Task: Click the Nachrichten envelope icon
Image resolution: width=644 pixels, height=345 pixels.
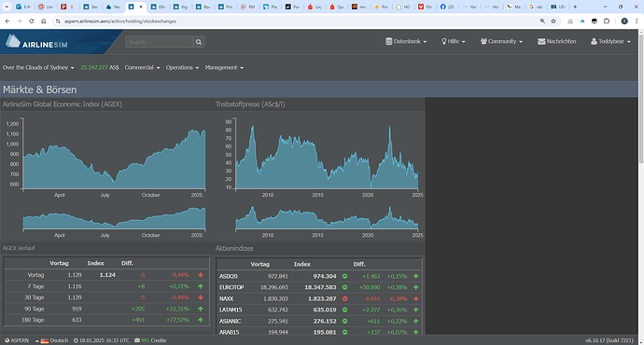Action: [541, 41]
